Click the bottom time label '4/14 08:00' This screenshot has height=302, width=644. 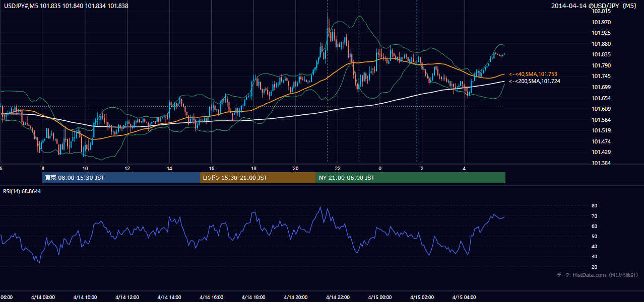pos(43,297)
